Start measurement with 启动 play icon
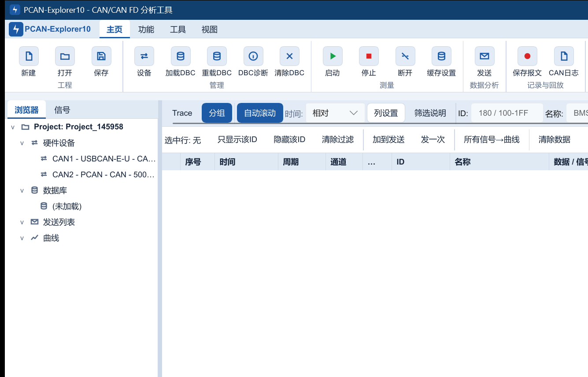Viewport: 588px width, 377px height. (x=333, y=56)
